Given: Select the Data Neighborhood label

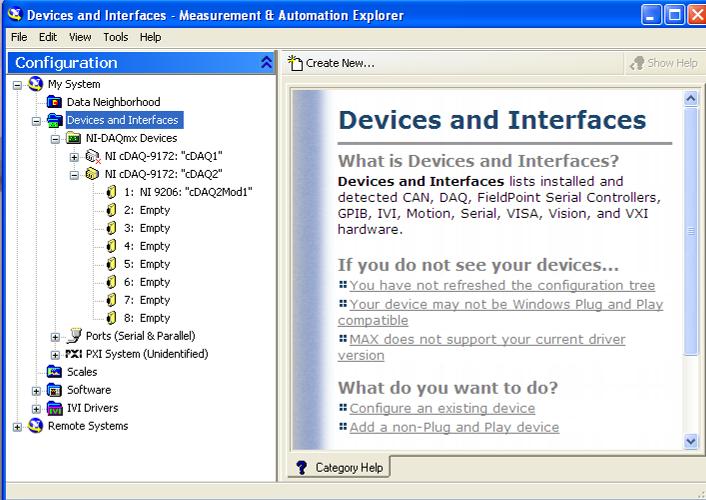Looking at the screenshot, I should coord(113,102).
